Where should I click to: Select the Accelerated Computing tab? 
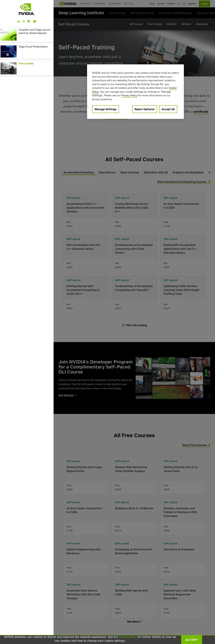pyautogui.click(x=79, y=173)
